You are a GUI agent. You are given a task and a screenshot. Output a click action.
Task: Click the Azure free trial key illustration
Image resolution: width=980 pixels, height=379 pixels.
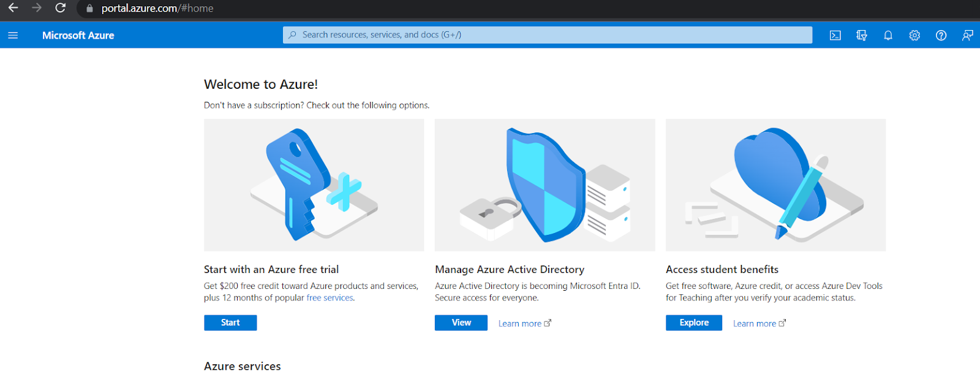pyautogui.click(x=314, y=185)
